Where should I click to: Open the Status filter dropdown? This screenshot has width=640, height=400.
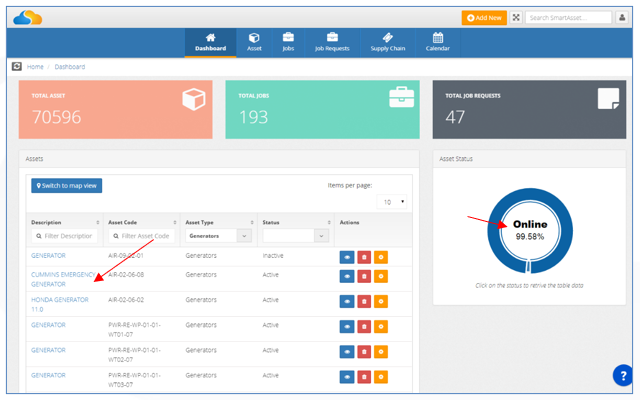[296, 236]
